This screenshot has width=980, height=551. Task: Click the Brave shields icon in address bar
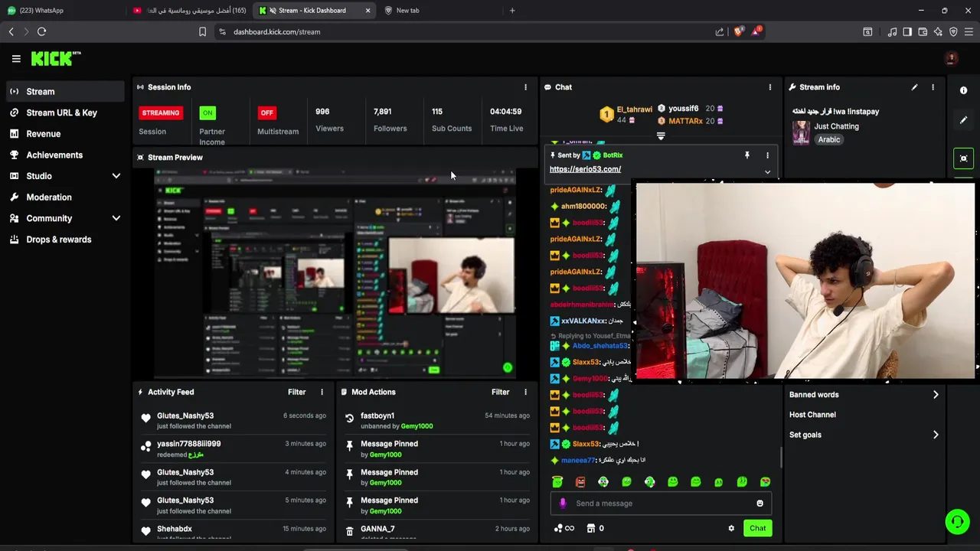pos(738,31)
